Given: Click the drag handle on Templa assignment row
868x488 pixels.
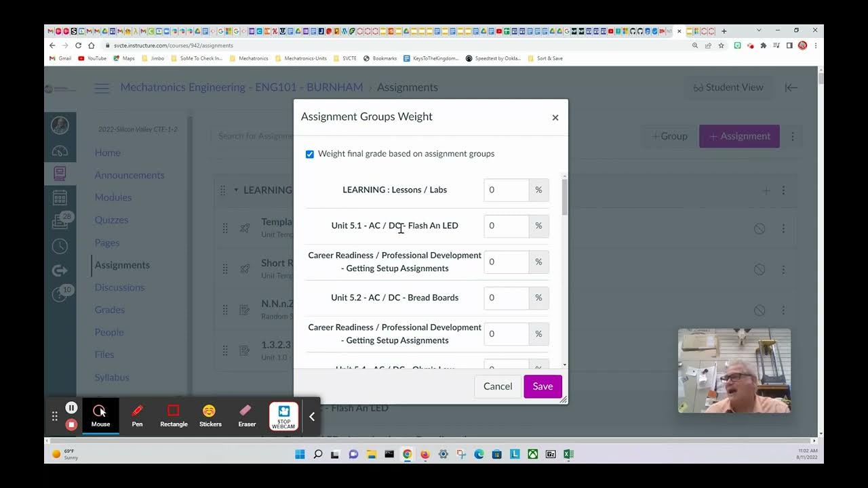Looking at the screenshot, I should pos(225,228).
